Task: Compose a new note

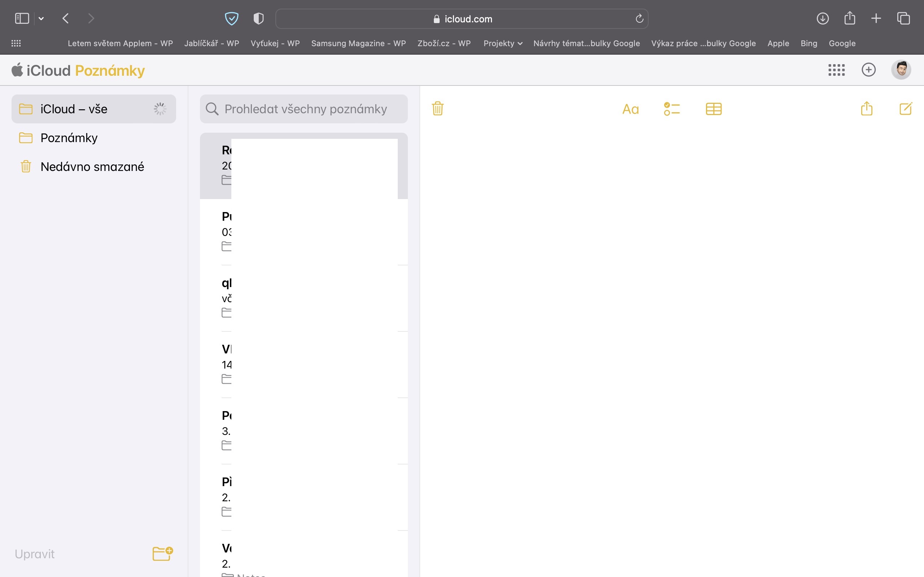Action: tap(906, 109)
